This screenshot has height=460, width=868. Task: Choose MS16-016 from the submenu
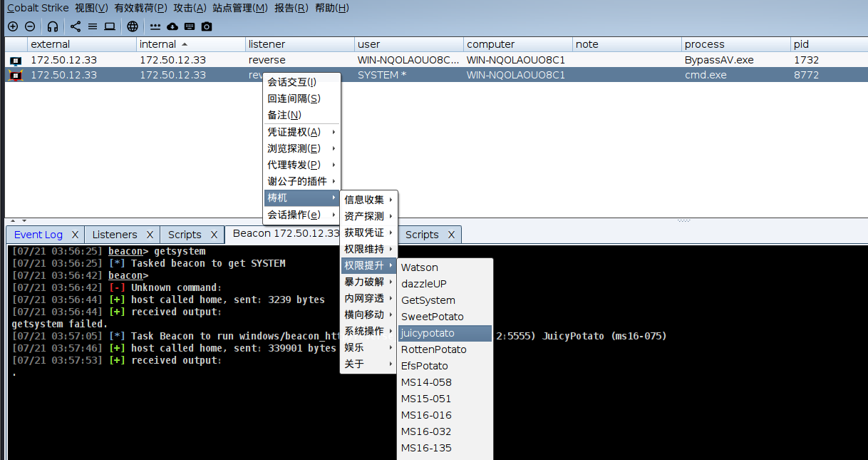445,415
